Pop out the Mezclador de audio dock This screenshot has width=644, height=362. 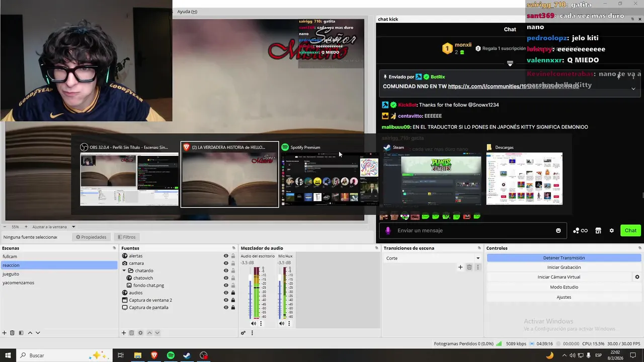click(x=376, y=248)
